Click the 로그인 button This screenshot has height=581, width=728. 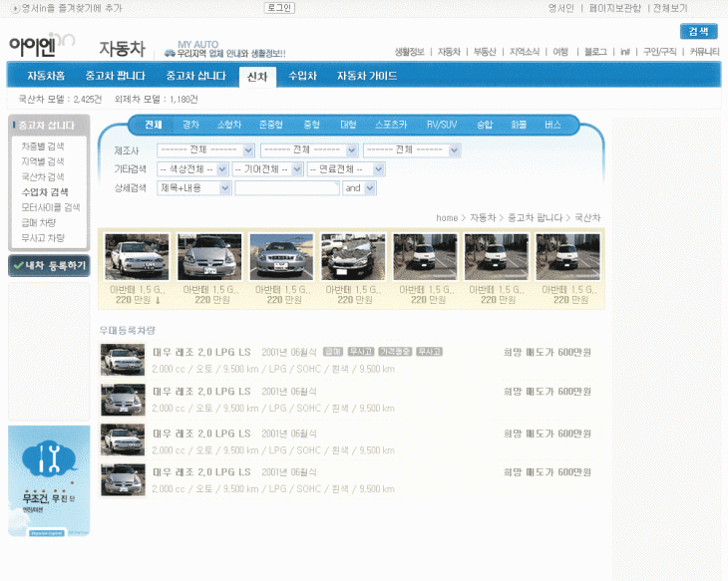tap(279, 8)
